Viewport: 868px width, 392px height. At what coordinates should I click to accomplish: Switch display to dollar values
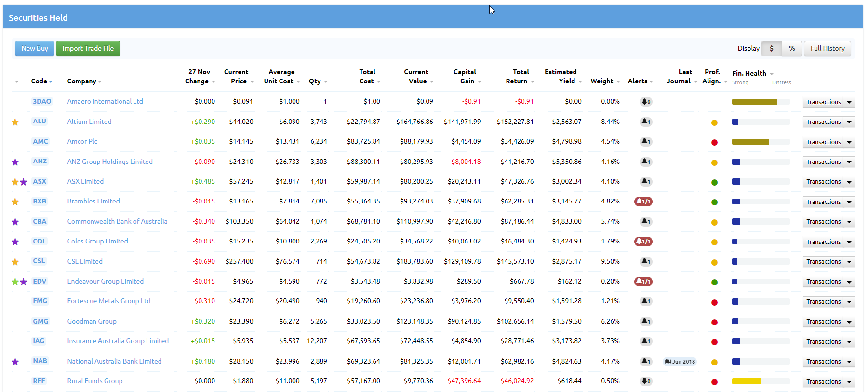tap(771, 48)
